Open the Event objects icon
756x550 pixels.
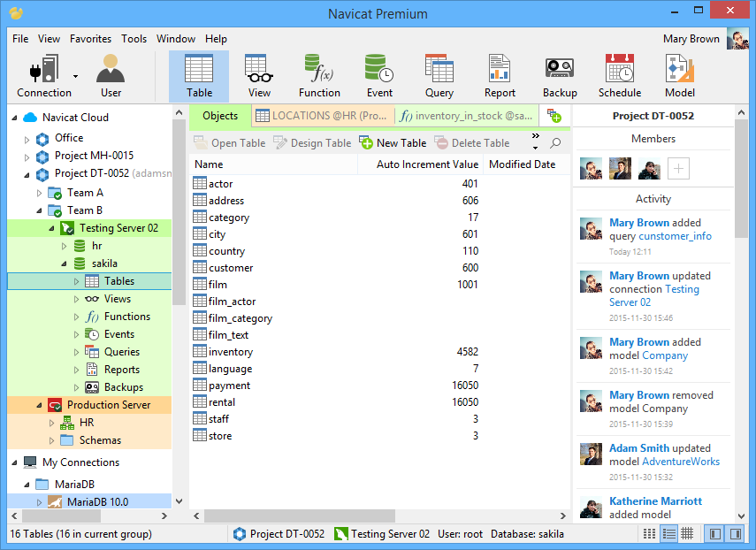pyautogui.click(x=379, y=76)
